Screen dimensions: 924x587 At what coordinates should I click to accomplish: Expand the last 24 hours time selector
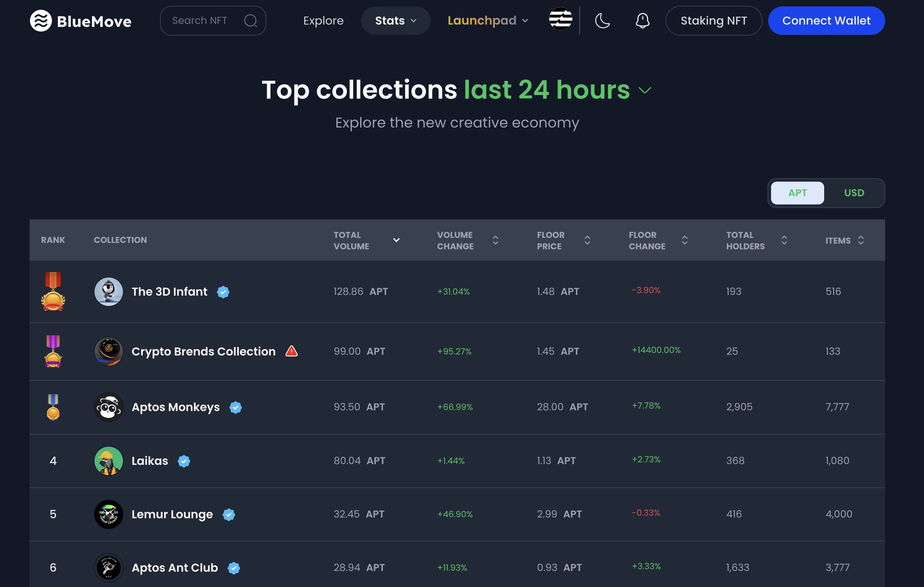(x=645, y=90)
